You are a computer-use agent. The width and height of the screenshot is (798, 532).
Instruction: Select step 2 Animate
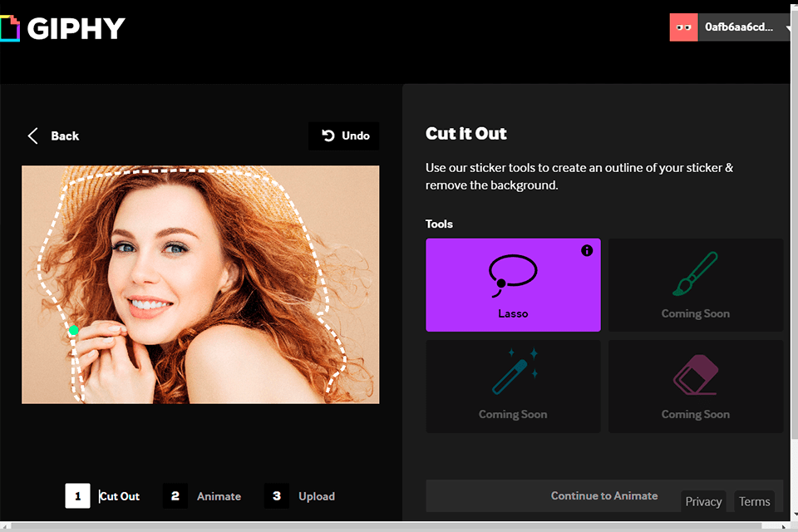202,496
